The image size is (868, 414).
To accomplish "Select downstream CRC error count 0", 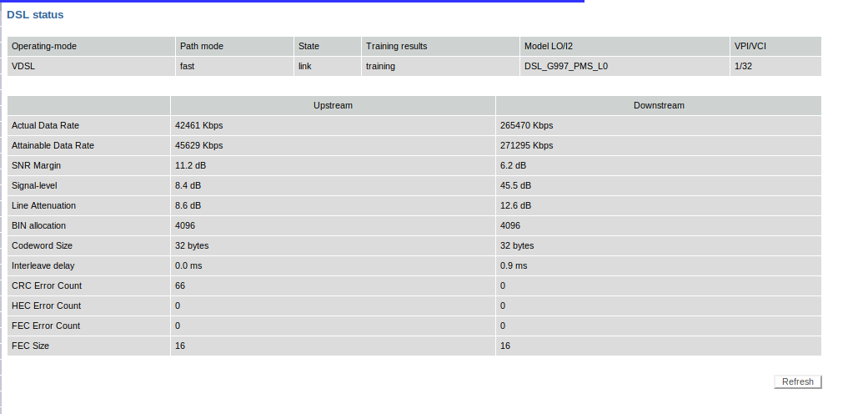I will (503, 285).
